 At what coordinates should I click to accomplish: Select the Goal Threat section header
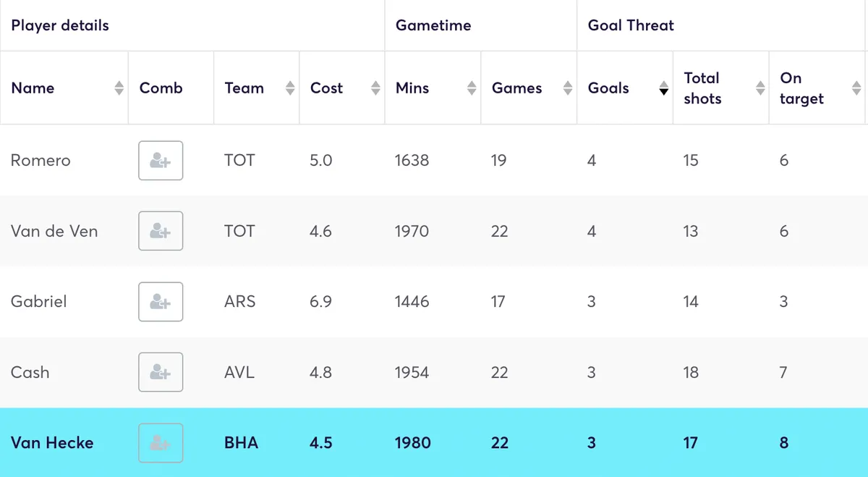pyautogui.click(x=630, y=25)
